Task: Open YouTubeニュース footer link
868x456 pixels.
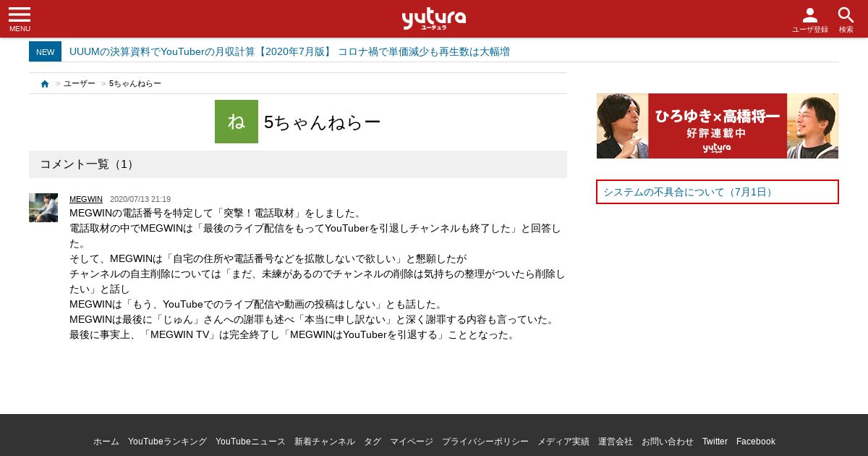Action: [250, 442]
